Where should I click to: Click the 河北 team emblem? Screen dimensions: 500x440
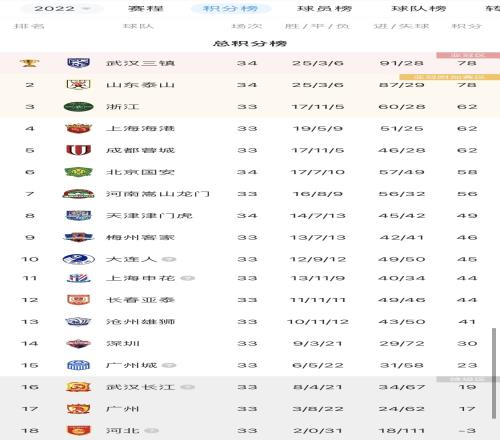click(78, 430)
